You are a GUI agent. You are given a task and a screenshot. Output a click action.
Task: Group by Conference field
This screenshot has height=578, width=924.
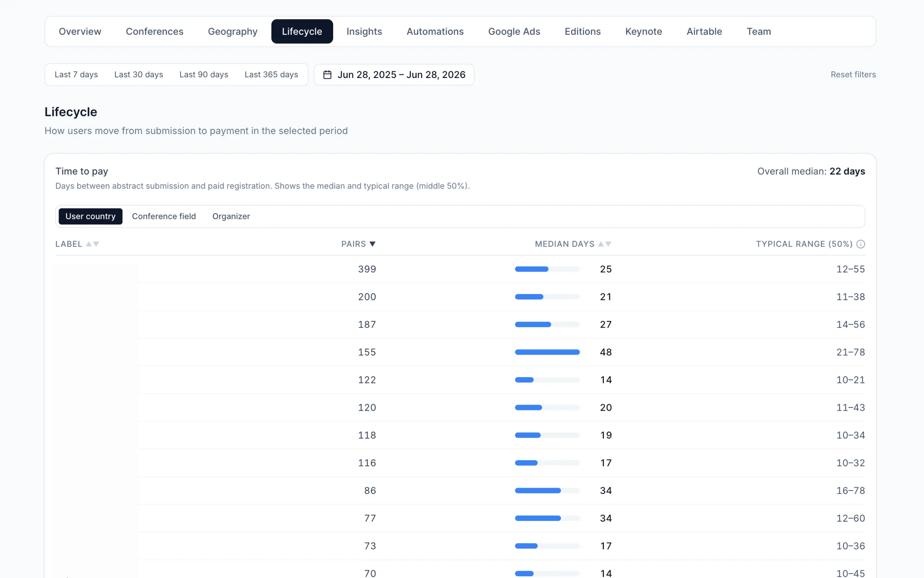click(164, 216)
